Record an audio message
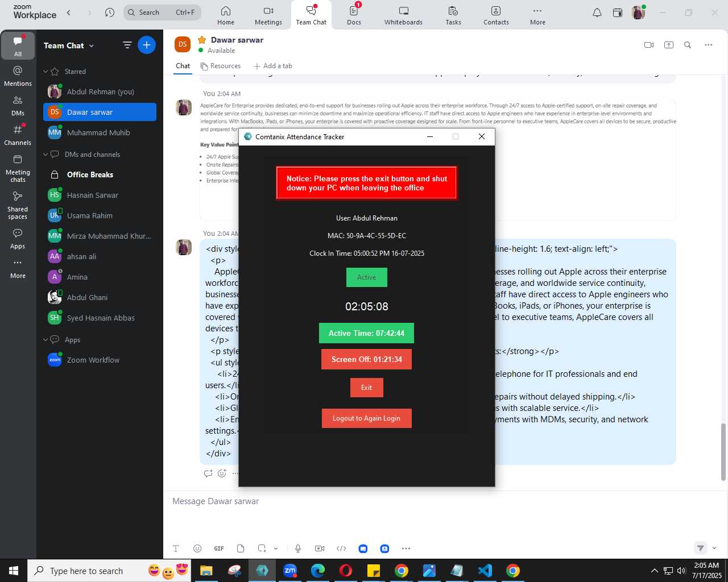Screen dimensions: 728x582 (x=298, y=548)
